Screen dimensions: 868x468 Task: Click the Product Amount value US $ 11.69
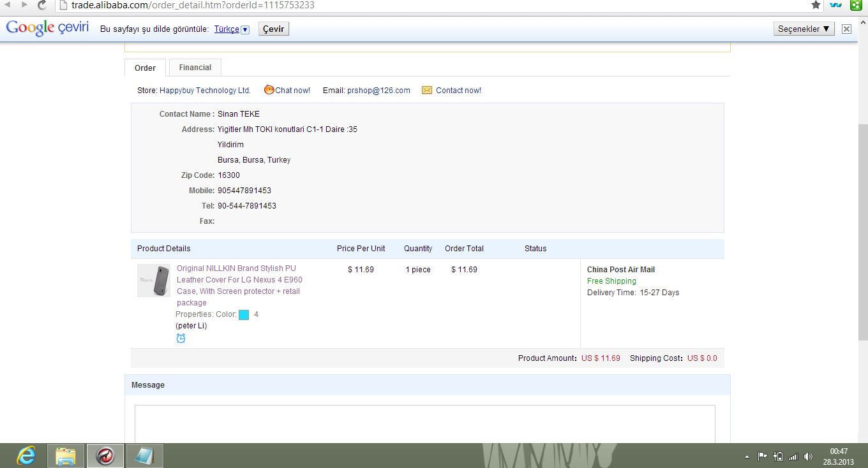click(x=601, y=358)
